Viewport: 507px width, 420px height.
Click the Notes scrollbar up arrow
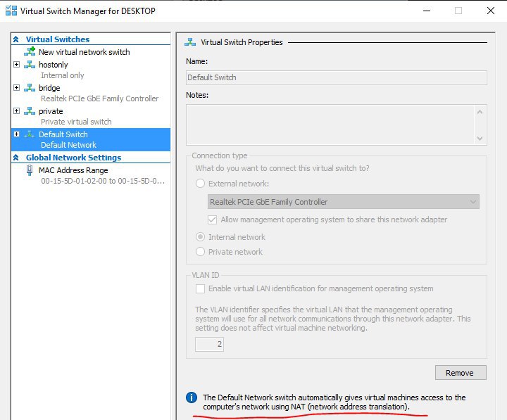(480, 112)
